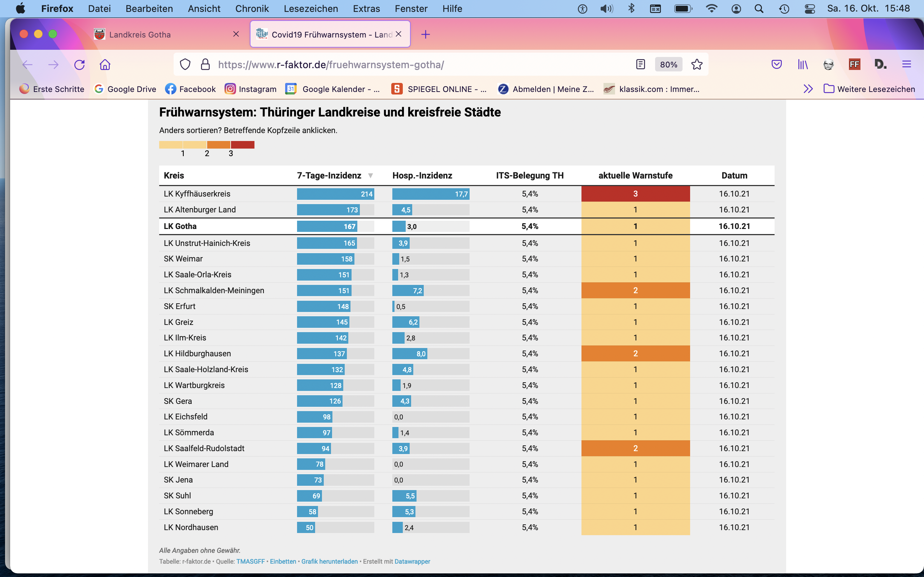This screenshot has width=924, height=577.
Task: Open the Library sidebar icon
Action: 803,65
